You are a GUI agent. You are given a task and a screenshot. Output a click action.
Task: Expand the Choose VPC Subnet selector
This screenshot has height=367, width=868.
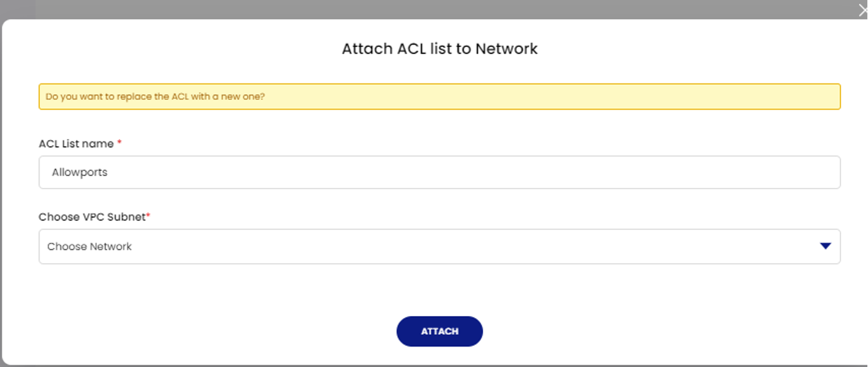439,246
